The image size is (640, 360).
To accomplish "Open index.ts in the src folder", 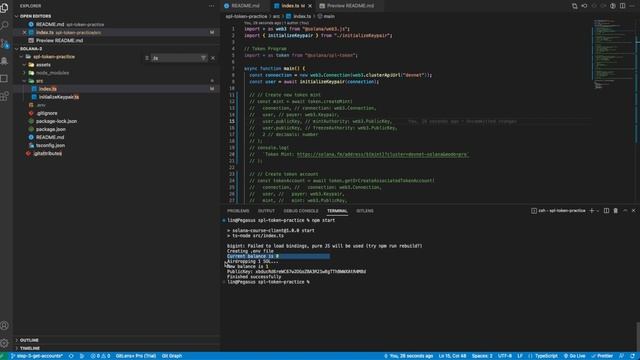I will (48, 89).
